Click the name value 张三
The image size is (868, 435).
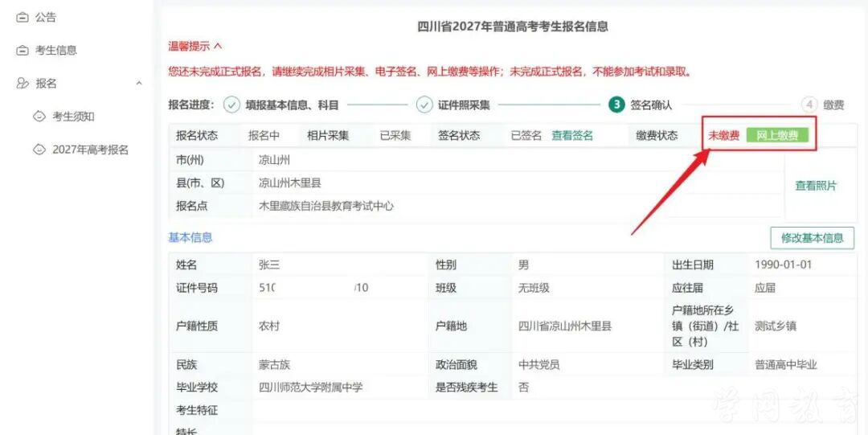click(x=269, y=265)
